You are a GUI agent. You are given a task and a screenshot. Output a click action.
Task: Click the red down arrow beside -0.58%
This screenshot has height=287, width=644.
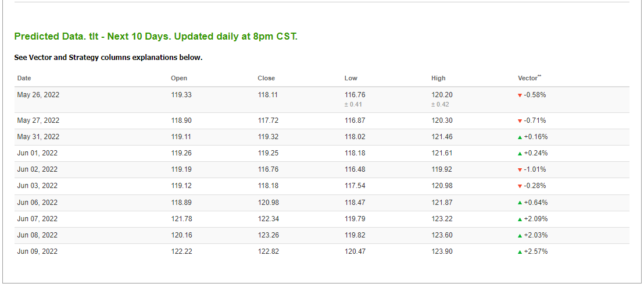[520, 95]
